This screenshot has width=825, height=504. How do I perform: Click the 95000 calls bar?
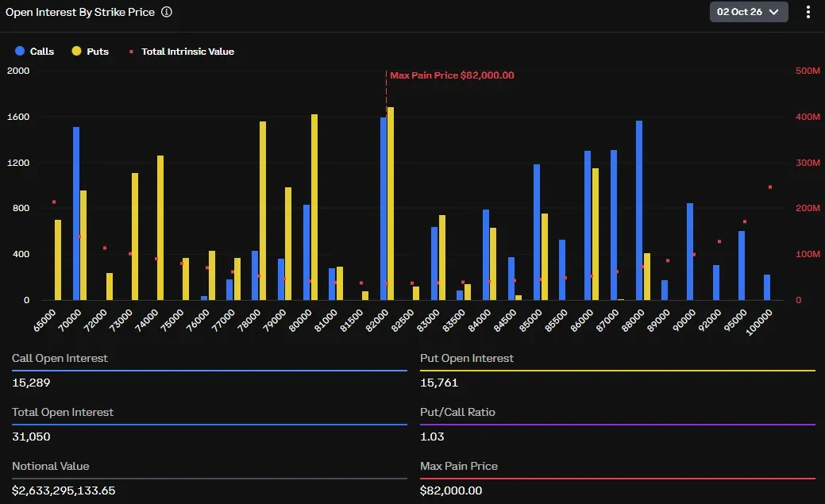pos(742,266)
